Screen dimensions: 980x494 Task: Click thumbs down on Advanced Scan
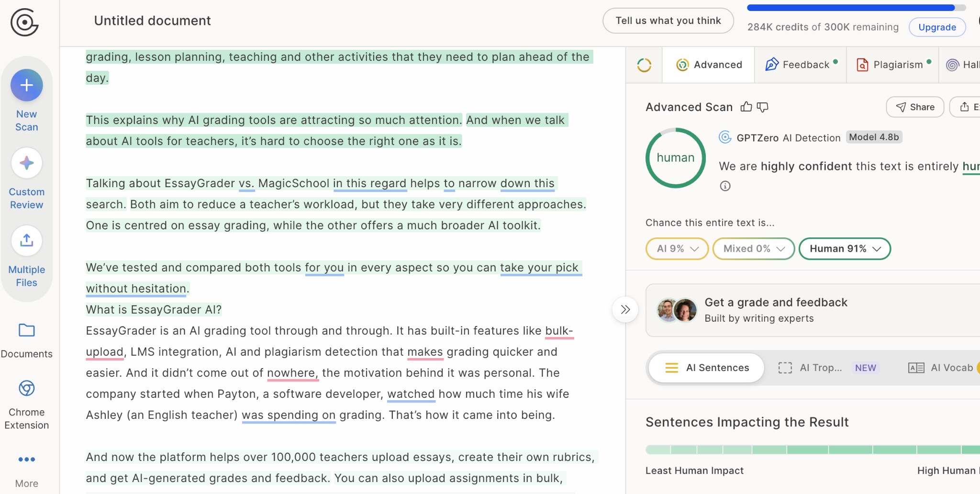[x=763, y=107]
